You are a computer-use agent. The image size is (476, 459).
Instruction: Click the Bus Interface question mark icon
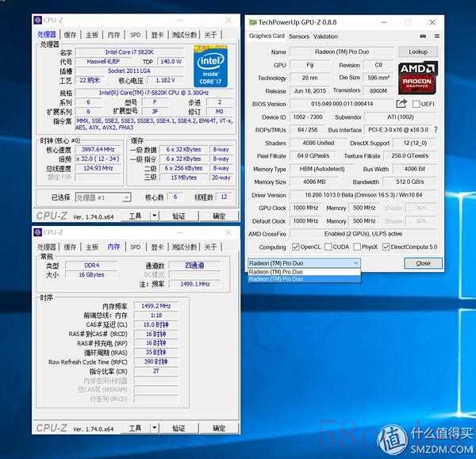[x=435, y=129]
